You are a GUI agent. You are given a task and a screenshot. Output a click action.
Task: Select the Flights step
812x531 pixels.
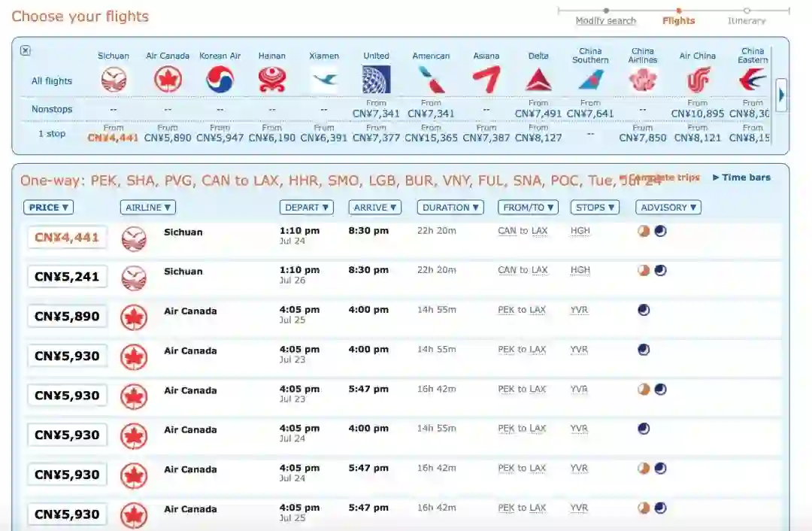coord(679,21)
